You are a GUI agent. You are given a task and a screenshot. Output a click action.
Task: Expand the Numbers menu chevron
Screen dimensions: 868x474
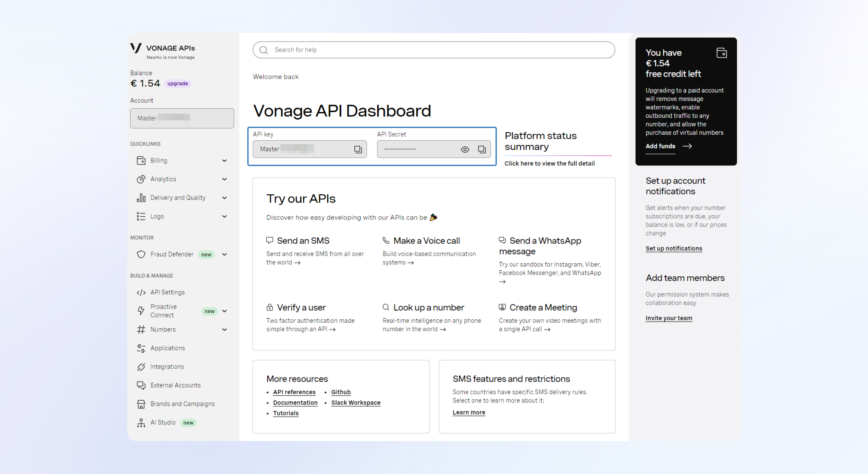(x=224, y=330)
